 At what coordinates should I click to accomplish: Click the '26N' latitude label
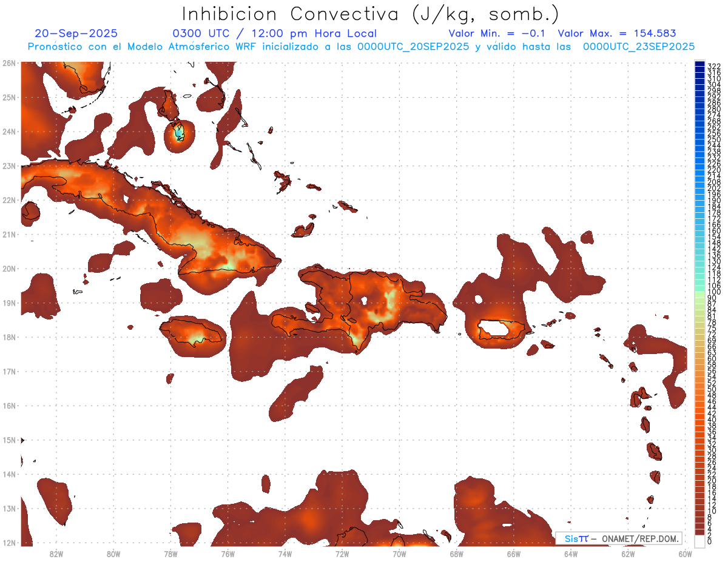click(8, 63)
